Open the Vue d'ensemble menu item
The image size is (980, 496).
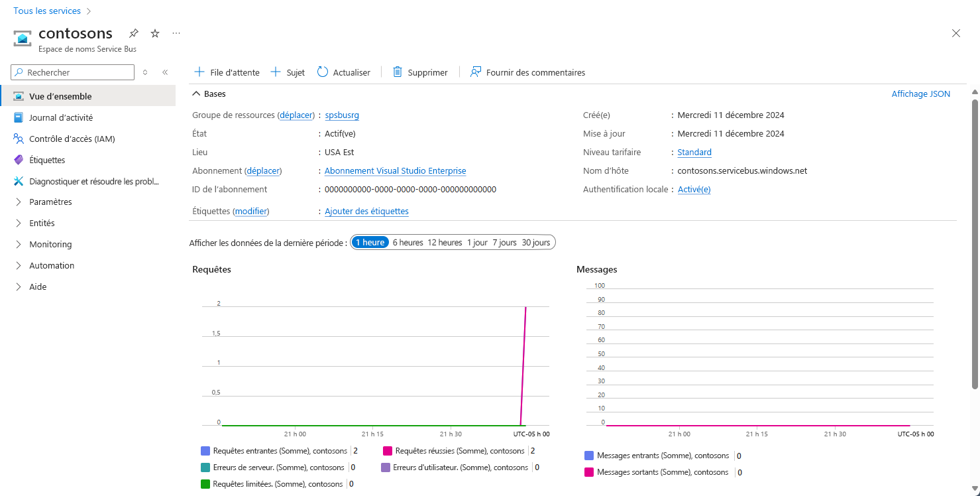pyautogui.click(x=88, y=96)
